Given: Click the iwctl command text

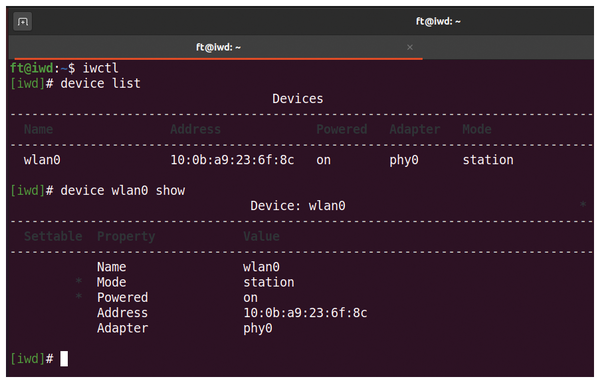Looking at the screenshot, I should pos(101,68).
